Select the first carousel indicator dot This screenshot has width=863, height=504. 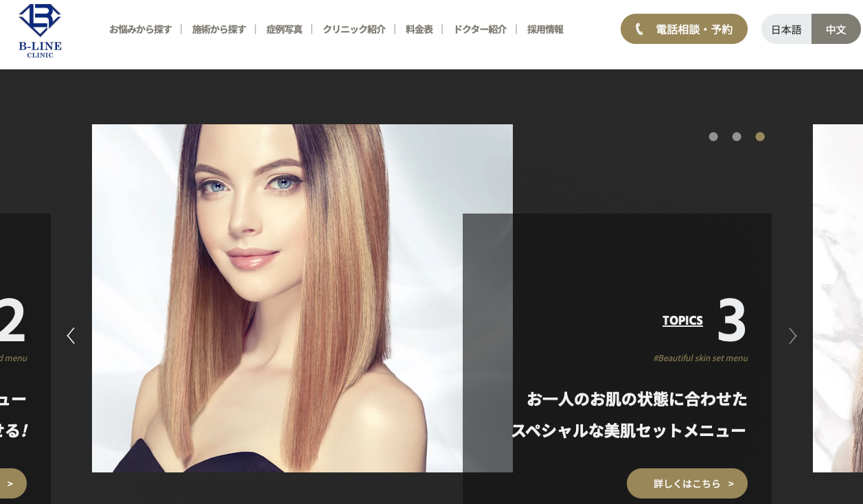(x=713, y=137)
